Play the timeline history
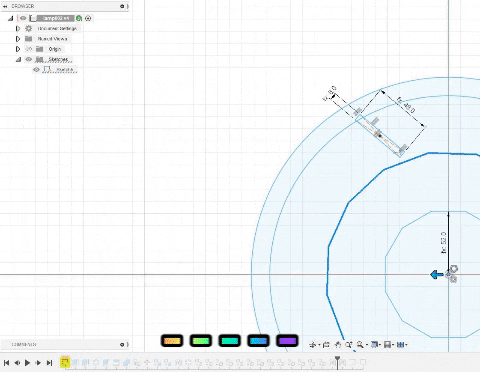Viewport: 480px width, 372px height. 28,363
